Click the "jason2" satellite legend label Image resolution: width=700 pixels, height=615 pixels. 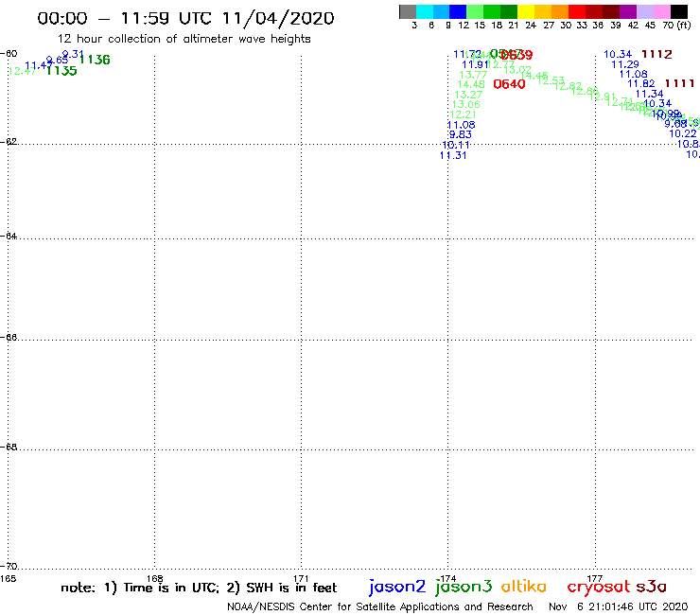tap(397, 587)
